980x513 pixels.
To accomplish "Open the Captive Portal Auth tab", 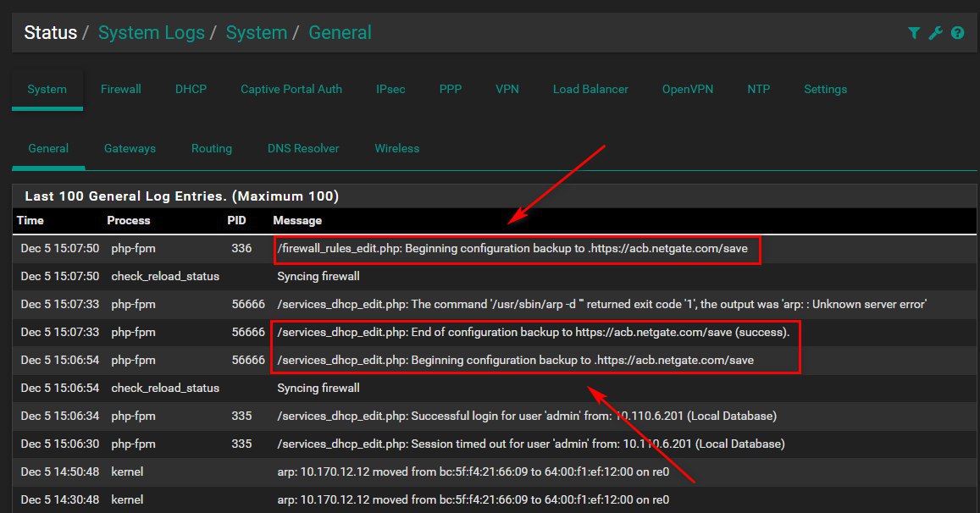I will coord(291,90).
